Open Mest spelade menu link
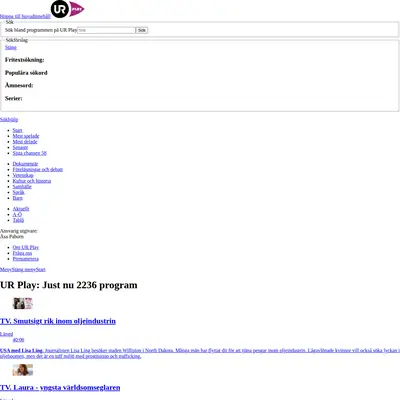The image size is (400, 400). click(x=26, y=136)
